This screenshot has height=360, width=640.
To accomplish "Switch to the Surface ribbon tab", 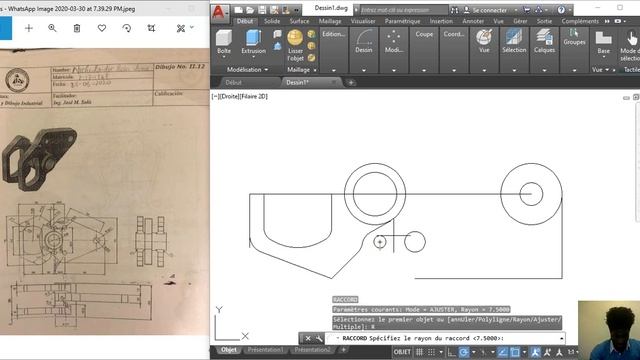I will (299, 21).
